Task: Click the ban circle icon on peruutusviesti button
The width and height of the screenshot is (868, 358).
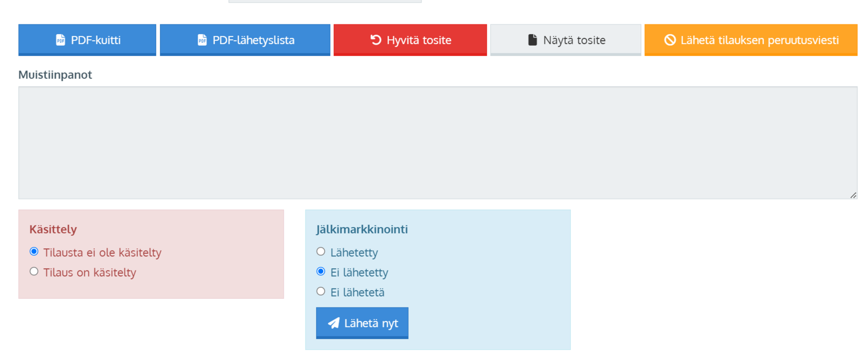Action: (x=669, y=40)
